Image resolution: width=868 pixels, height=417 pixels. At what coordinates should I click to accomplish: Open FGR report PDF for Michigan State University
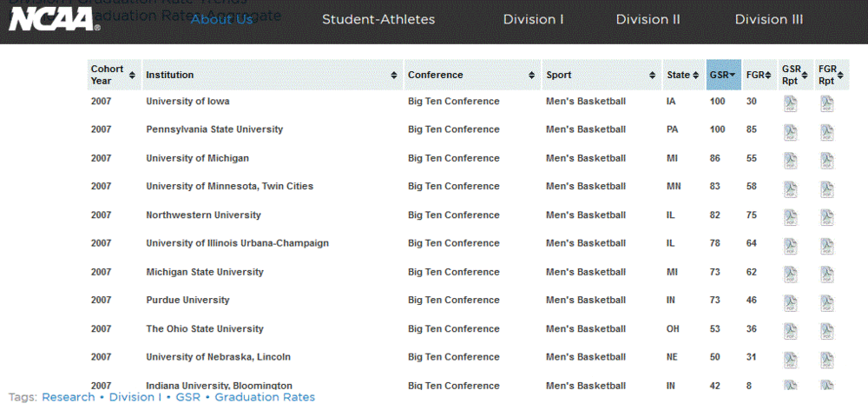coord(827,275)
